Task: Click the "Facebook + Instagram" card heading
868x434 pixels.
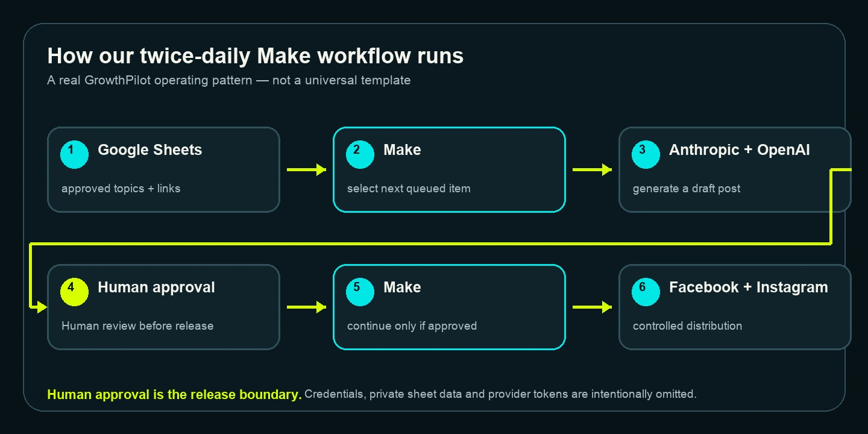Action: point(749,288)
